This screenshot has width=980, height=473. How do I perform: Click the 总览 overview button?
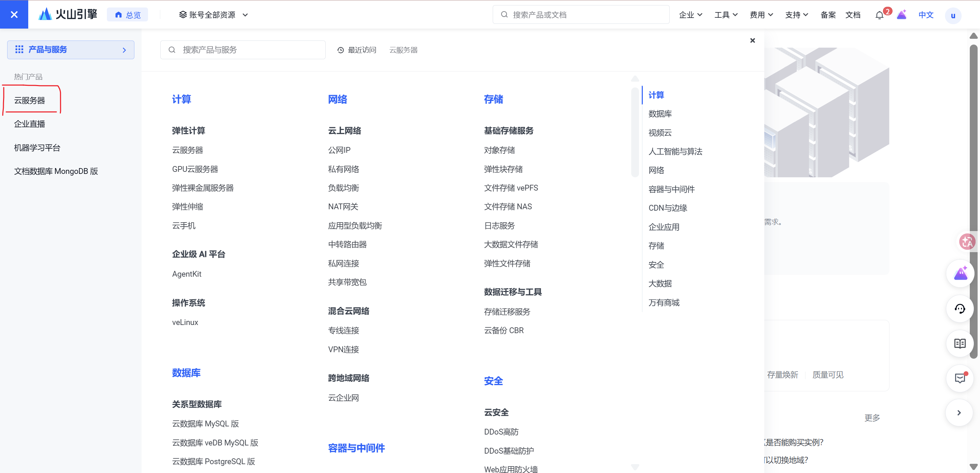pyautogui.click(x=128, y=15)
